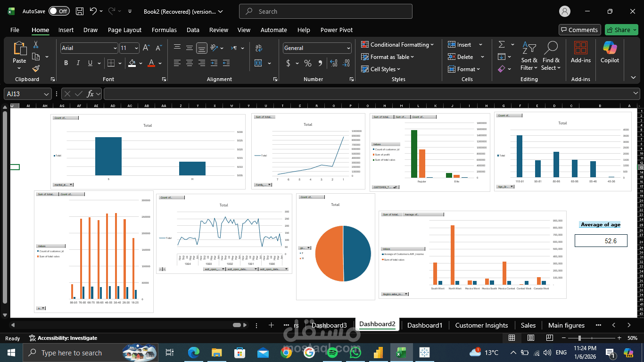The height and width of the screenshot is (362, 644).
Task: Click the Format Painter brush icon
Action: tap(36, 69)
